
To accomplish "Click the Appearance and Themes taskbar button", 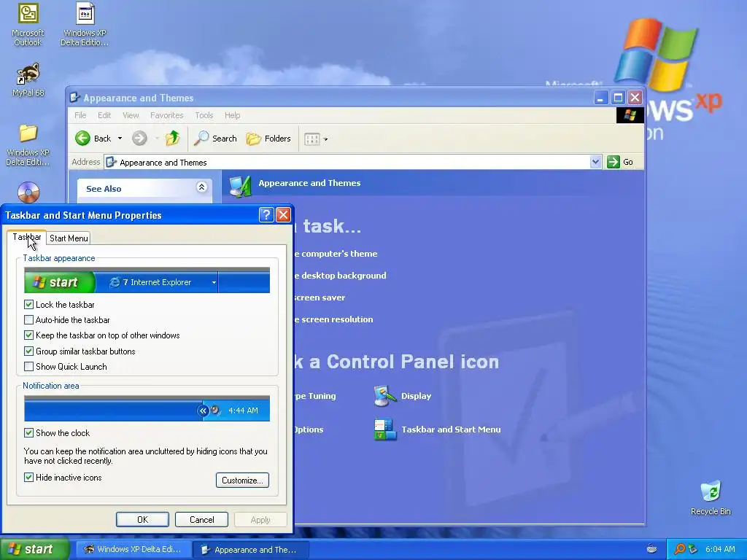I will tap(252, 550).
